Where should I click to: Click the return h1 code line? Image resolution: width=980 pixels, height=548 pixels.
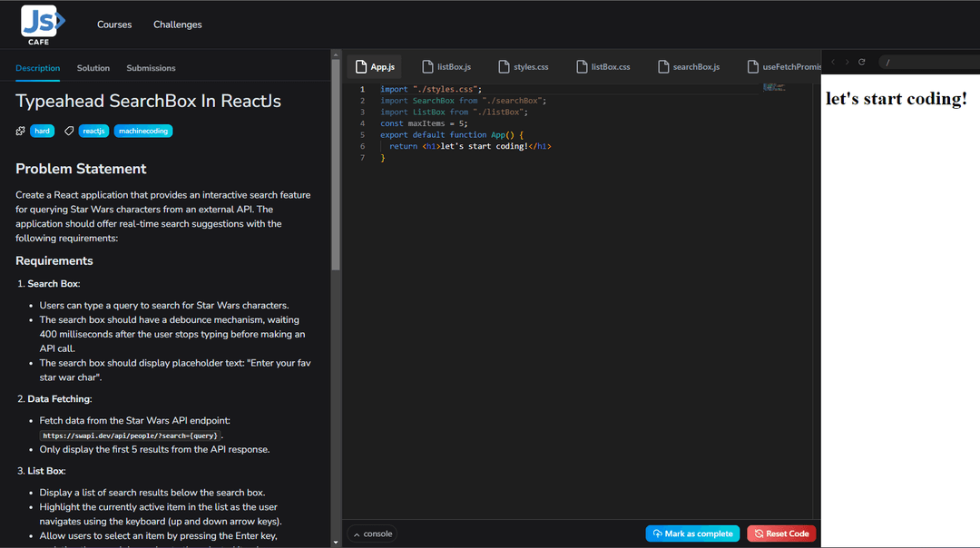click(x=470, y=146)
